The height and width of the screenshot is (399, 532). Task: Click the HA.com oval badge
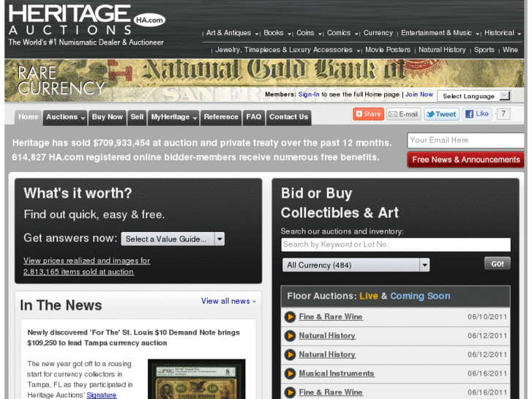(x=149, y=20)
